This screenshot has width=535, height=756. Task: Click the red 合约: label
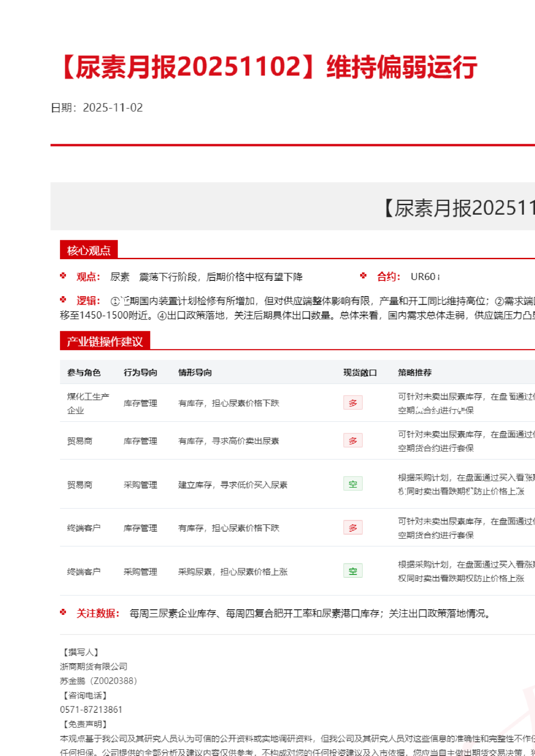389,277
